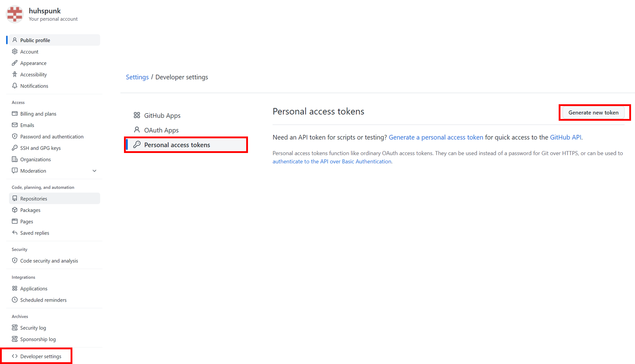Open Password and authentication page
This screenshot has width=635, height=364.
tap(54, 136)
